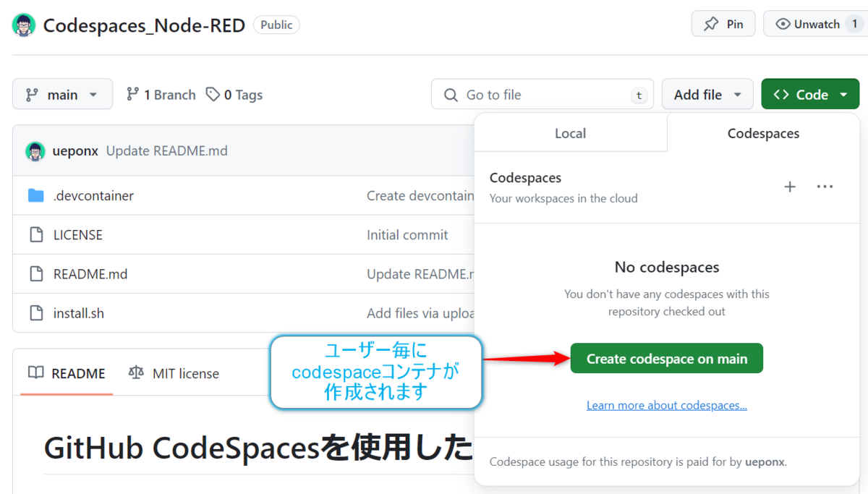Screen dimensions: 868x494
Task: Select the Codespaces tab
Action: pyautogui.click(x=763, y=133)
